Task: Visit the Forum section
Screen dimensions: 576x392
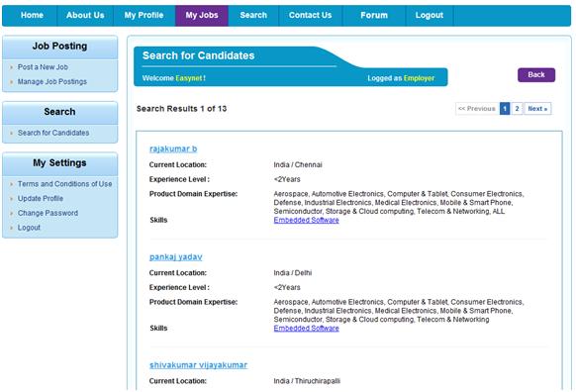Action: pos(374,16)
